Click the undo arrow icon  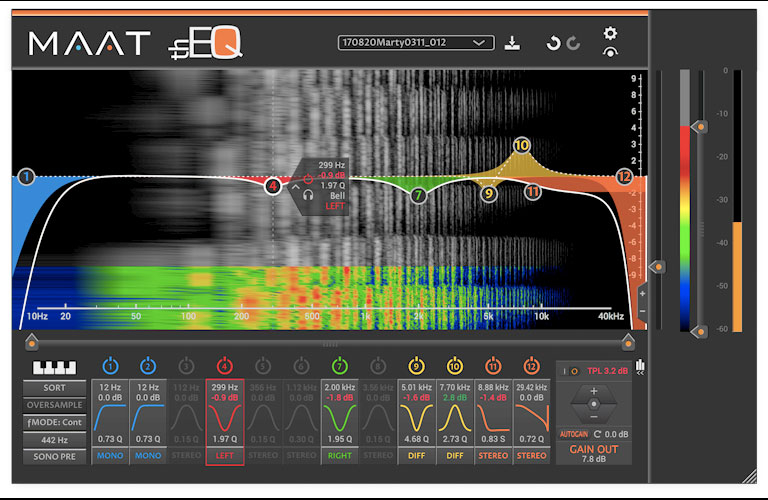coord(553,43)
